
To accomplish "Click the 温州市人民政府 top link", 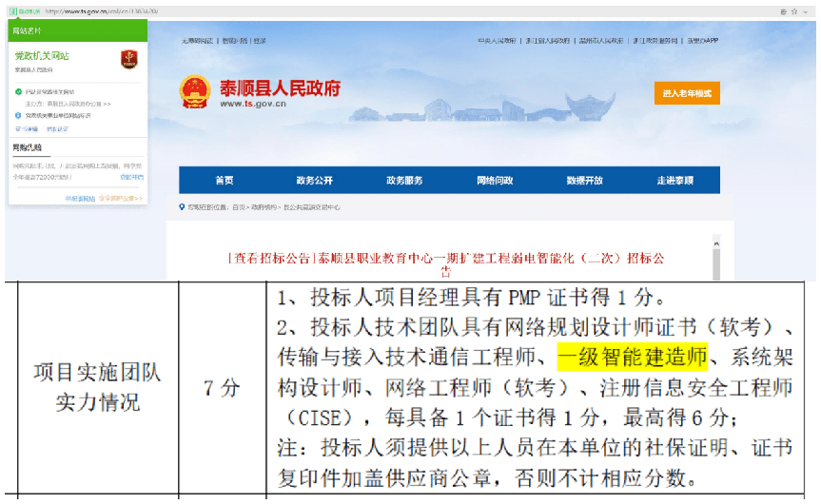I will (601, 41).
